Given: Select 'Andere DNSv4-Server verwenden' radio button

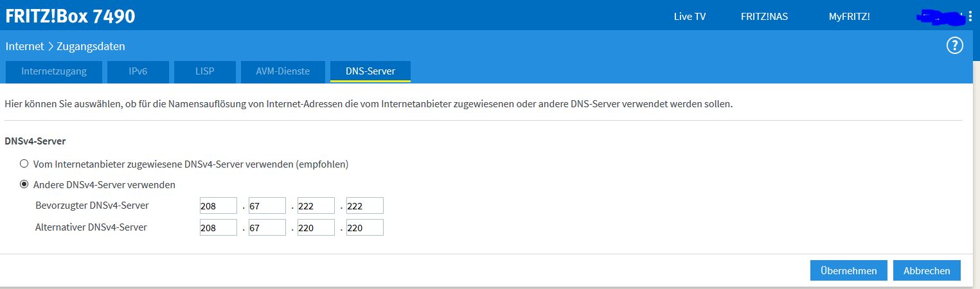Looking at the screenshot, I should click(24, 184).
